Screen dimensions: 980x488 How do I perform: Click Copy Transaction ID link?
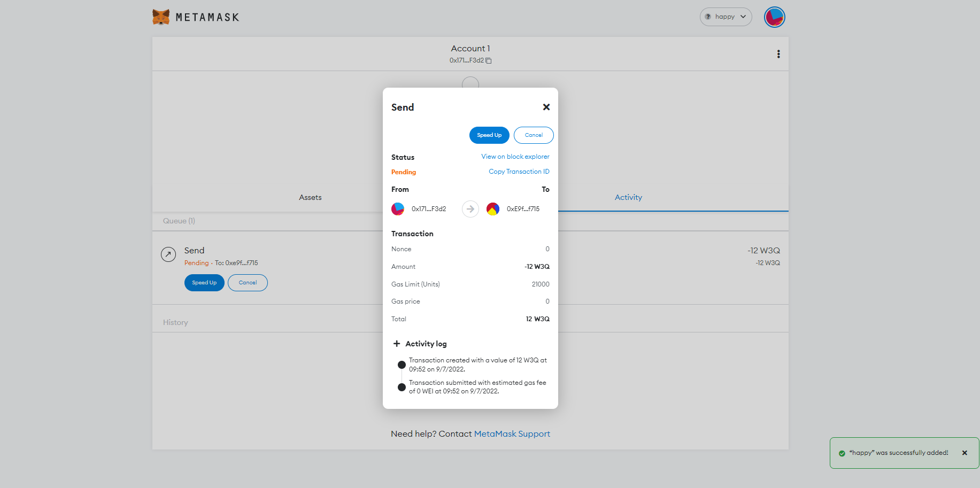pyautogui.click(x=519, y=172)
